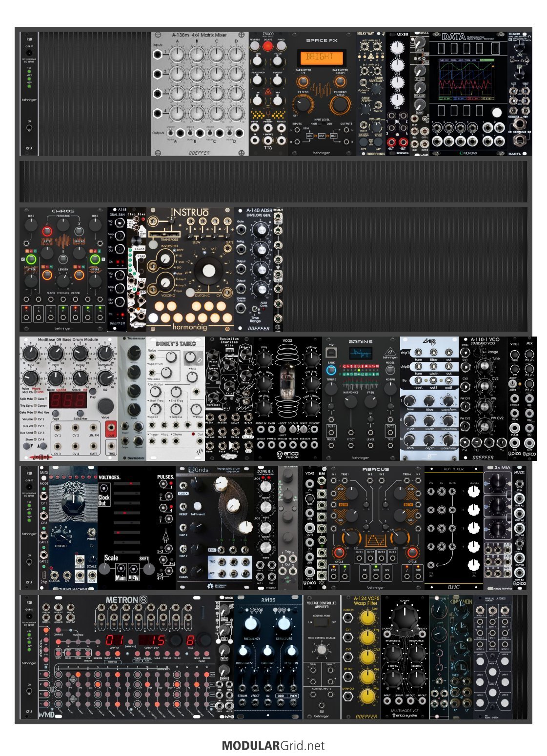The width and height of the screenshot is (547, 756).
Task: Select the Basimilus Iteritas Alter module
Action: (x=229, y=398)
